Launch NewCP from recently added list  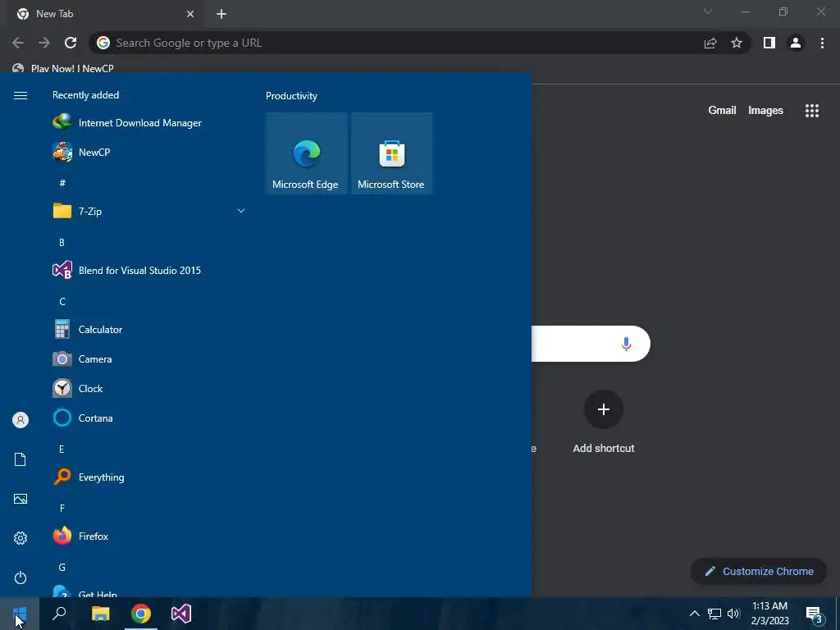(149, 152)
